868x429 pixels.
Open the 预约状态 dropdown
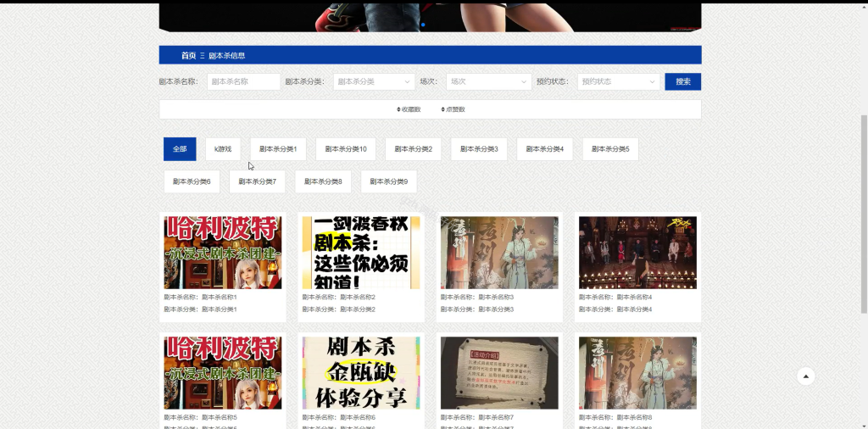coord(618,81)
